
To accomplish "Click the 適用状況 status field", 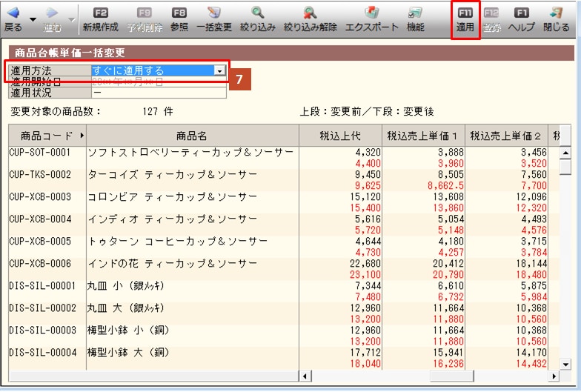I will point(159,92).
